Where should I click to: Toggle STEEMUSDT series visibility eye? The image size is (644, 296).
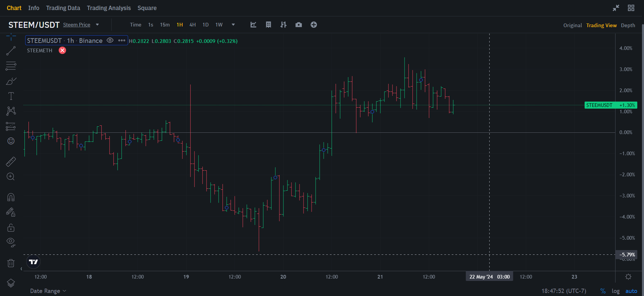click(110, 40)
